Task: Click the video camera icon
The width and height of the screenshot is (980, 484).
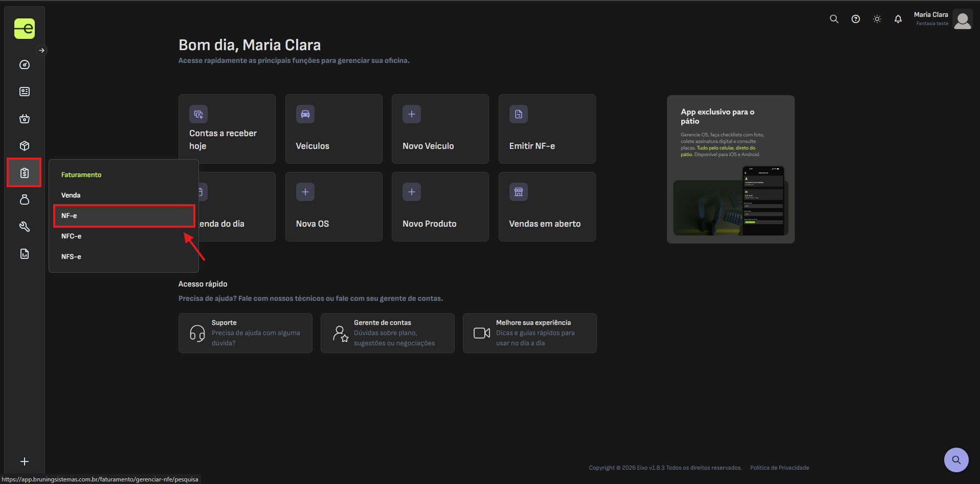Action: coord(482,333)
